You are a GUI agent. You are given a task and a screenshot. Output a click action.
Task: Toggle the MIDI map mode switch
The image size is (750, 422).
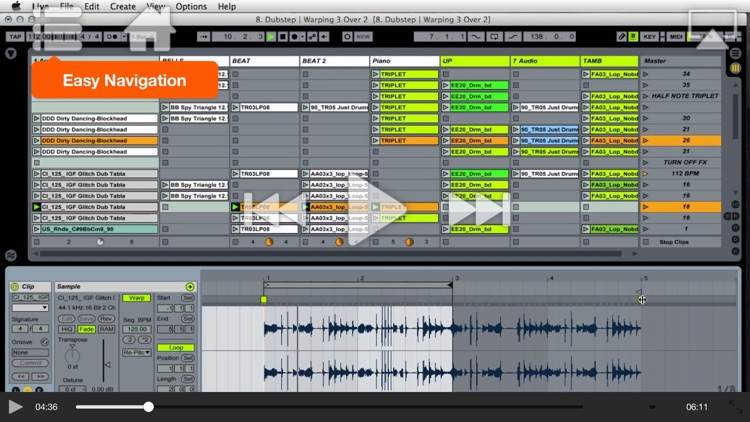(x=676, y=36)
